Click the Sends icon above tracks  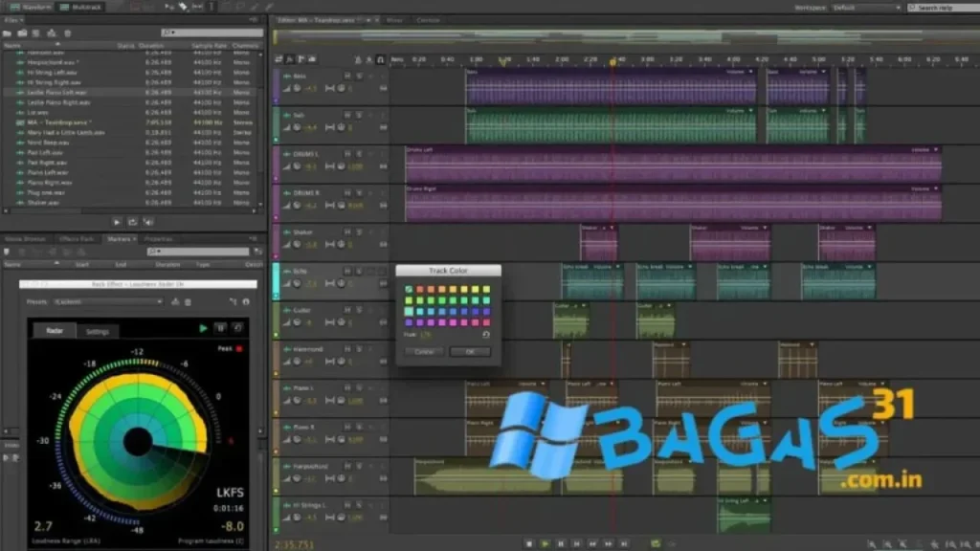[x=301, y=59]
